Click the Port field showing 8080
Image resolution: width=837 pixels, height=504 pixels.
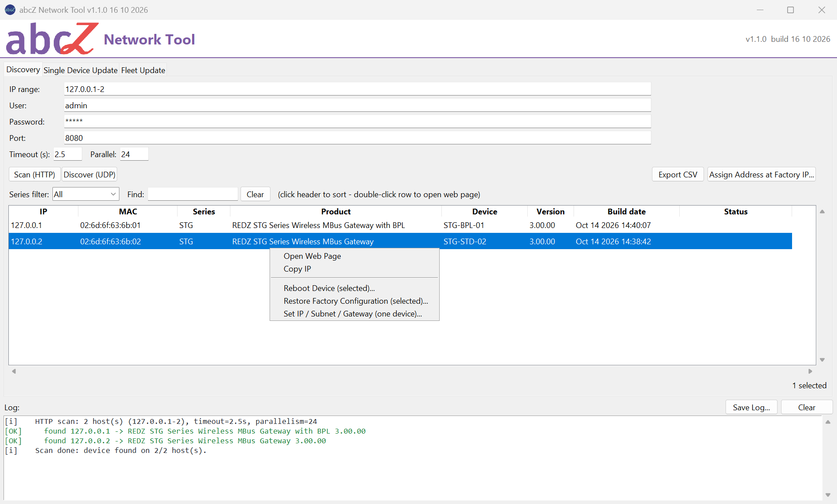tap(357, 138)
